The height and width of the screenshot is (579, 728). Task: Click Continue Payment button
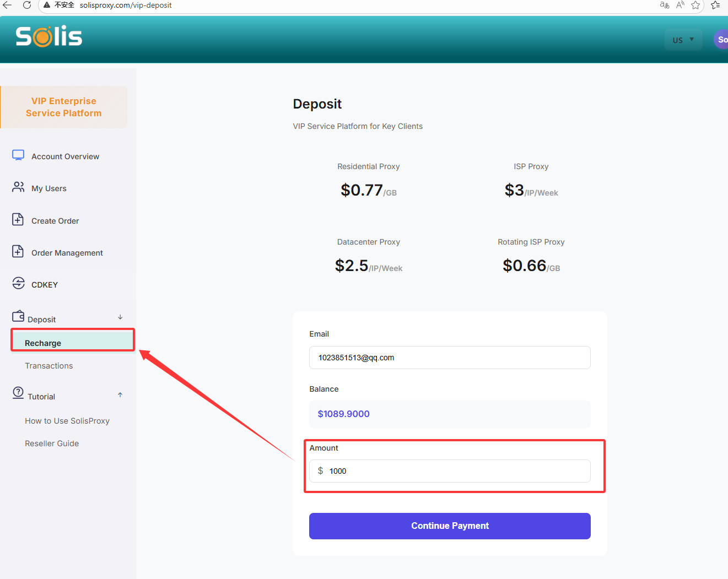coord(450,526)
